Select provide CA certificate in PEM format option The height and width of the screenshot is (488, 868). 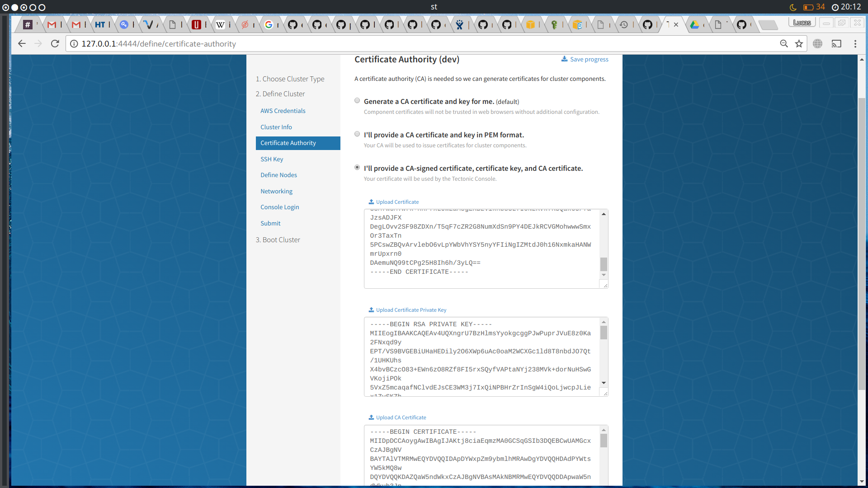(x=357, y=134)
